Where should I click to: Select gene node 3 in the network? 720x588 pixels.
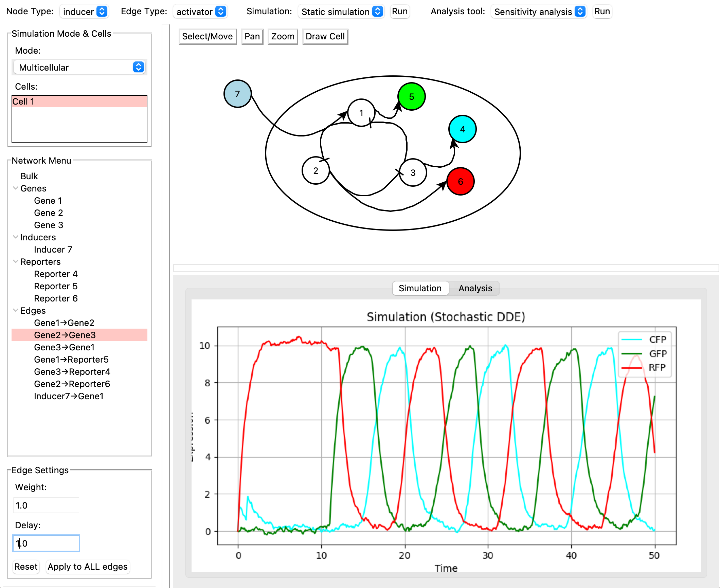click(x=413, y=172)
